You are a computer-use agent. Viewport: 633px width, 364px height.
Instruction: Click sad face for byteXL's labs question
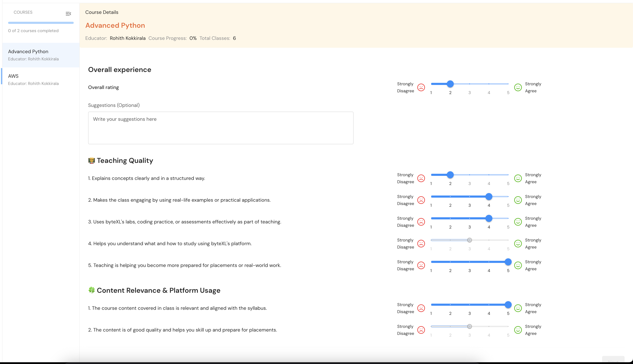[x=421, y=222]
